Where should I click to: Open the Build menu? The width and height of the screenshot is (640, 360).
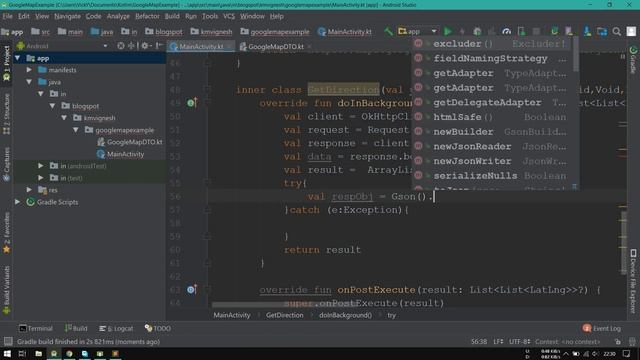(172, 16)
